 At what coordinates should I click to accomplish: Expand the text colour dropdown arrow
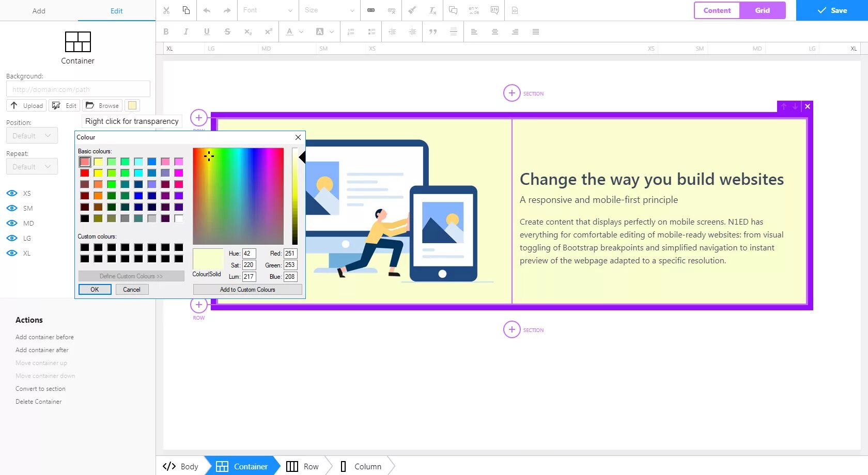[301, 31]
